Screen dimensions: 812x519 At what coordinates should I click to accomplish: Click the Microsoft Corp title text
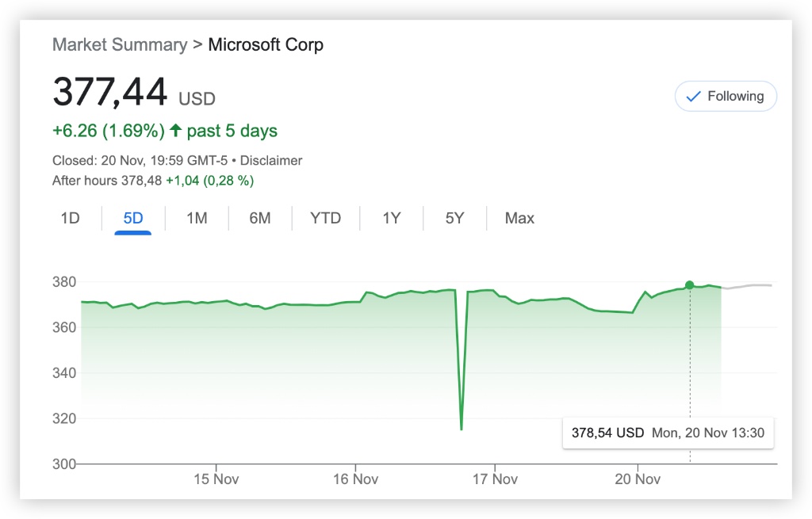tap(266, 44)
